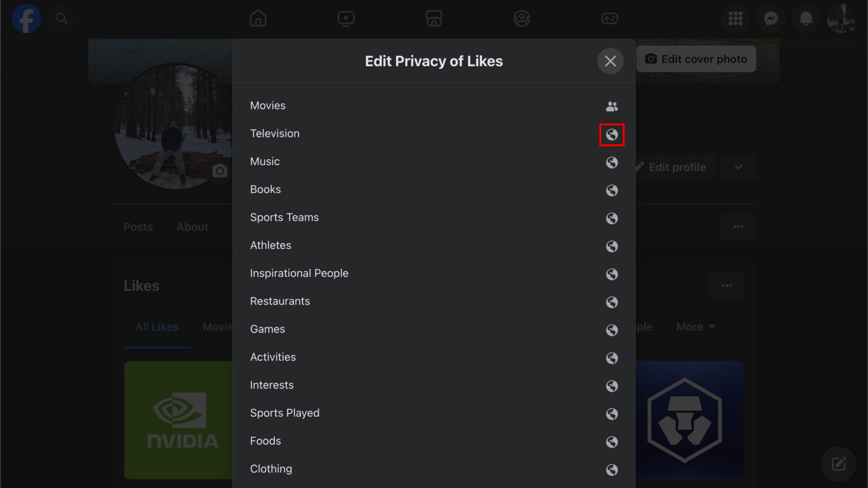Click the Edit cover photo button
The height and width of the screenshot is (488, 868).
(x=696, y=59)
